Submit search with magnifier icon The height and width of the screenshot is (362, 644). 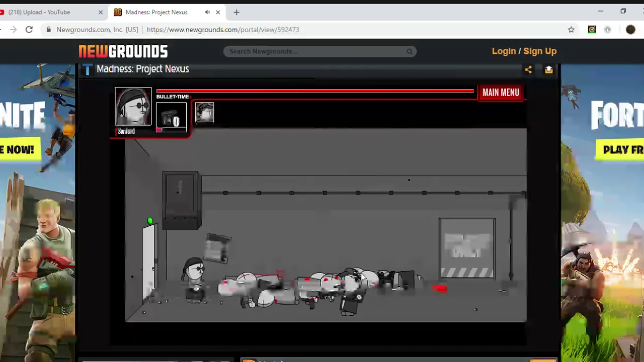[x=410, y=51]
